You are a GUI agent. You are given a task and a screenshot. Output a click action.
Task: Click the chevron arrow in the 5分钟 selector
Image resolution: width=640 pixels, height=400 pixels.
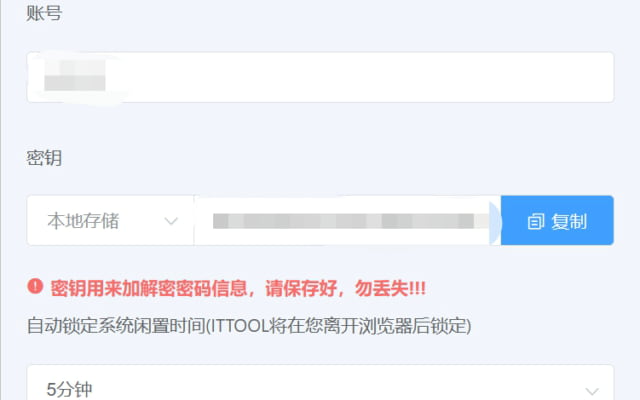(592, 391)
